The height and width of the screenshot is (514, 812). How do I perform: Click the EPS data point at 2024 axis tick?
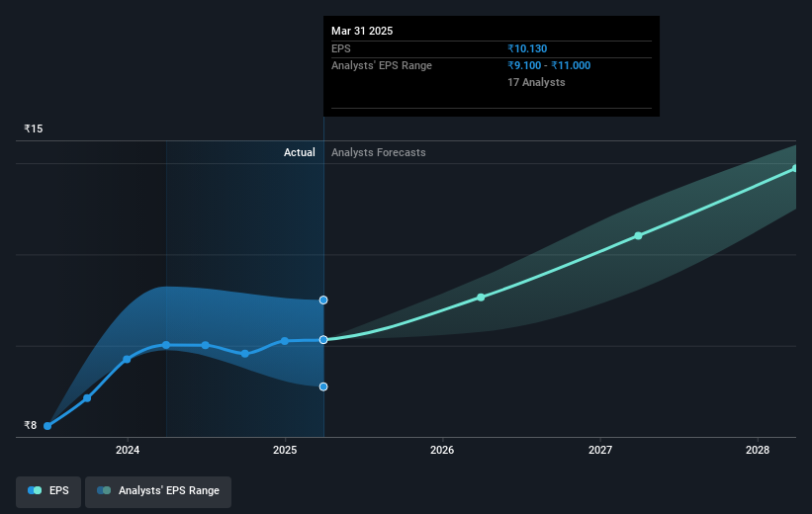click(x=127, y=359)
